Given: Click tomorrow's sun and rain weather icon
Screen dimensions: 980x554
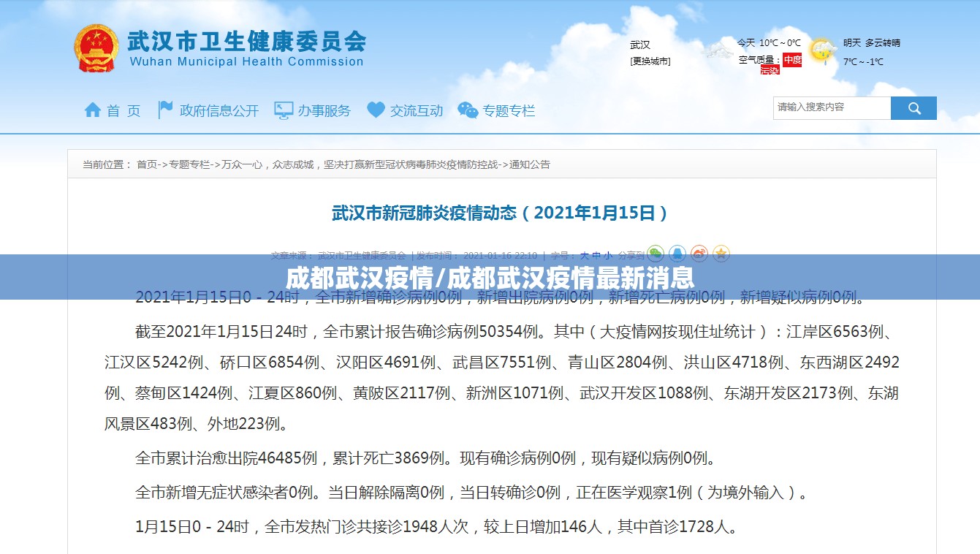Looking at the screenshot, I should [824, 50].
